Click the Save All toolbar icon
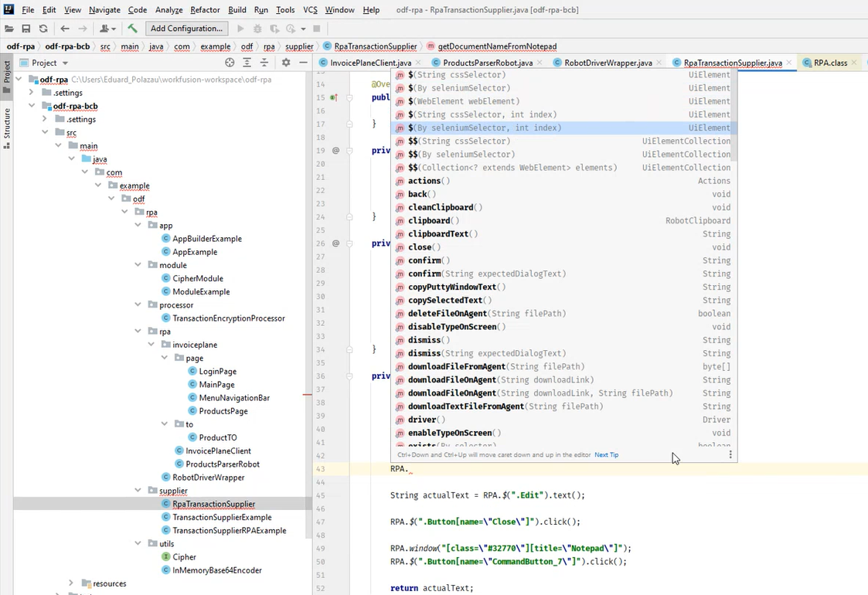 [26, 29]
